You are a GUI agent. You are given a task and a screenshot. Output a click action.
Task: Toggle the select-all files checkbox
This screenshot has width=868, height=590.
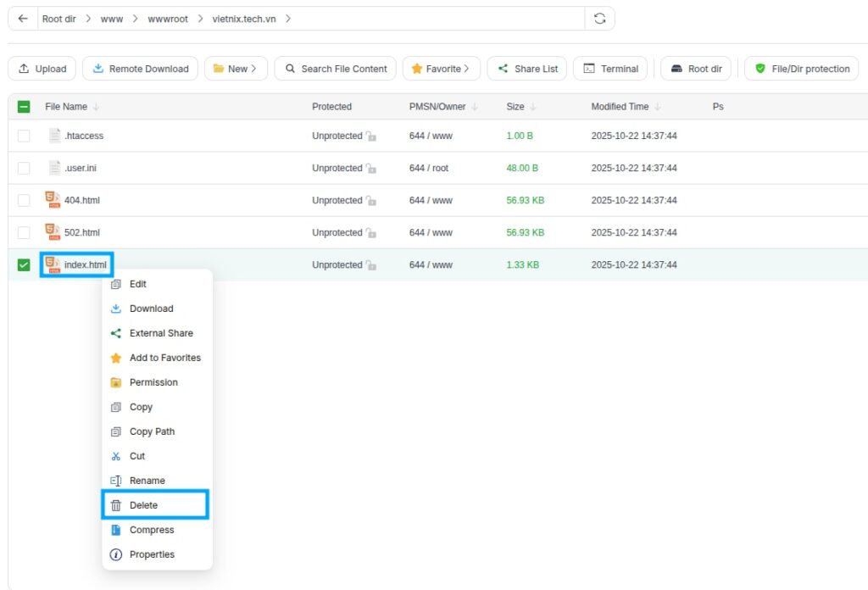pos(24,107)
